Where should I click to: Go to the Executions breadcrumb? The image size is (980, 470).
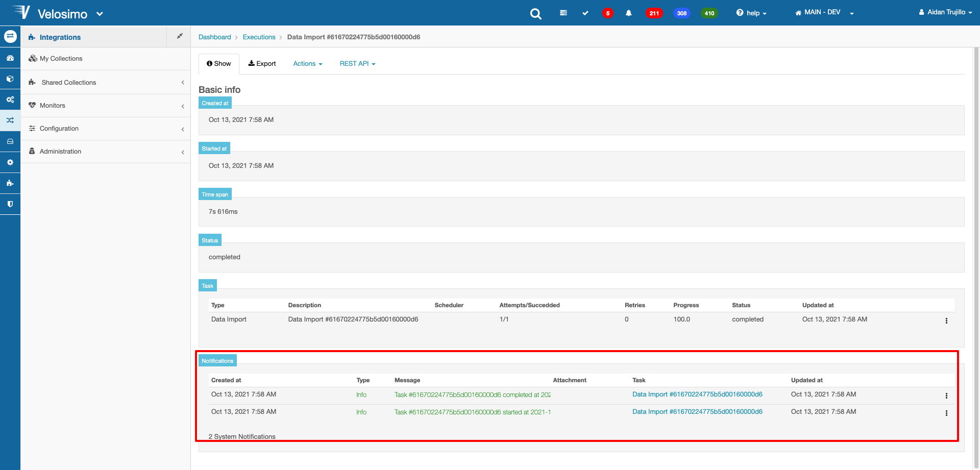point(259,37)
